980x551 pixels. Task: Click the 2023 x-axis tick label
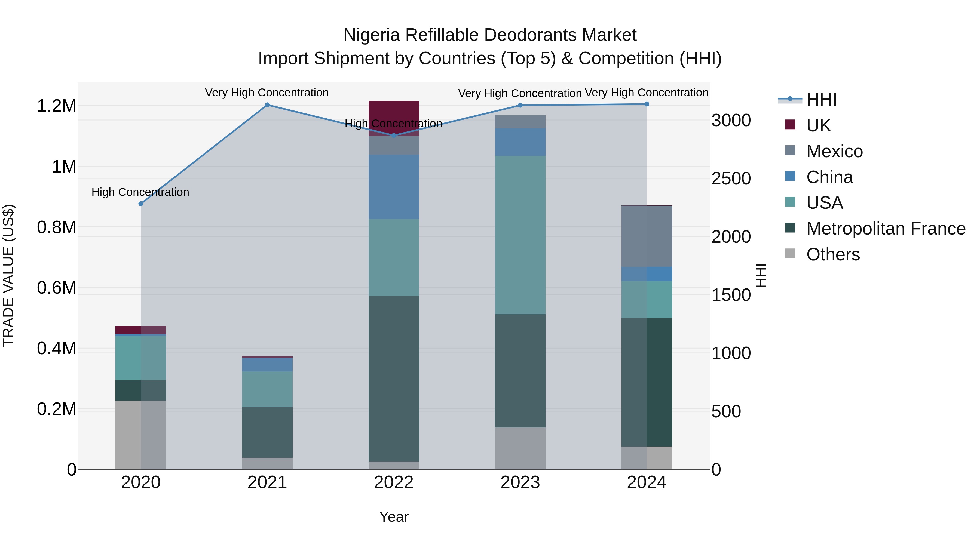[520, 482]
